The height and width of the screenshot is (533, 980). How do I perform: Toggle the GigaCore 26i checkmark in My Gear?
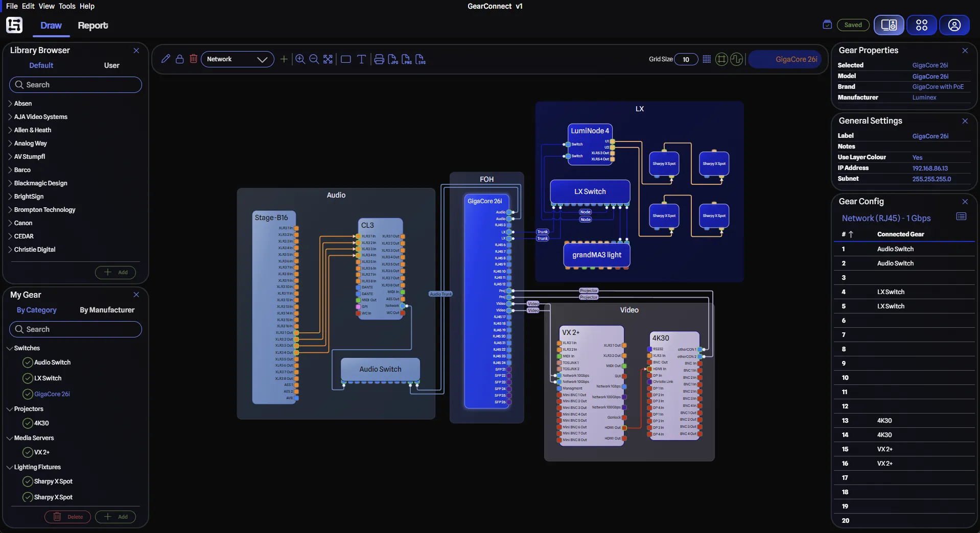28,394
